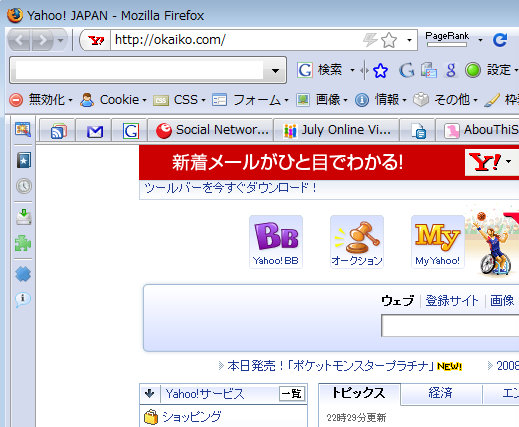Open the オークション auction gavel icon

coord(357,242)
